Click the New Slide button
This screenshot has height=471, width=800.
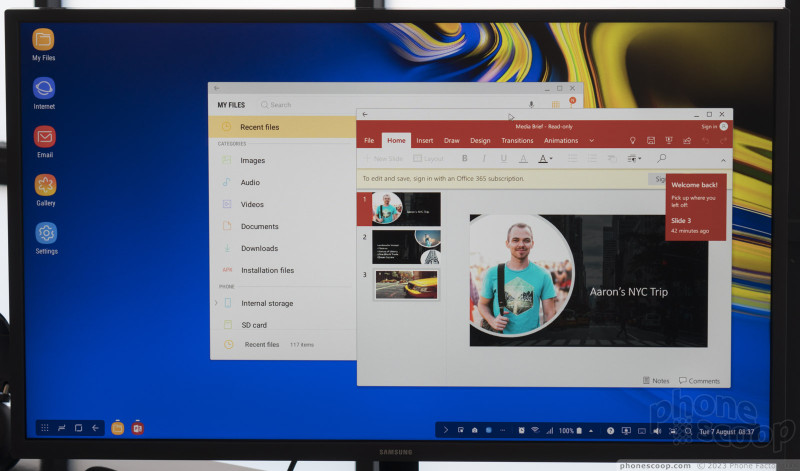coord(383,159)
